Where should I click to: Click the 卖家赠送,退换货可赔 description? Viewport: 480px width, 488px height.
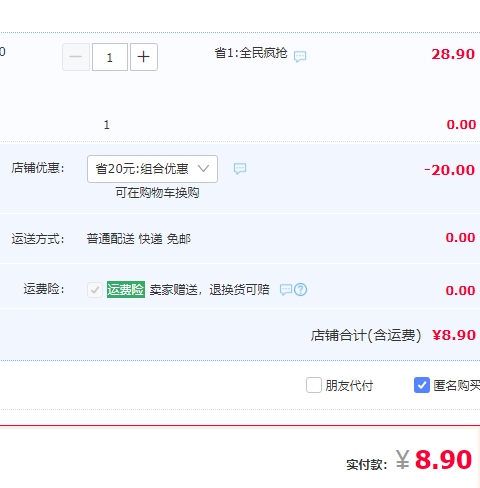pyautogui.click(x=209, y=289)
